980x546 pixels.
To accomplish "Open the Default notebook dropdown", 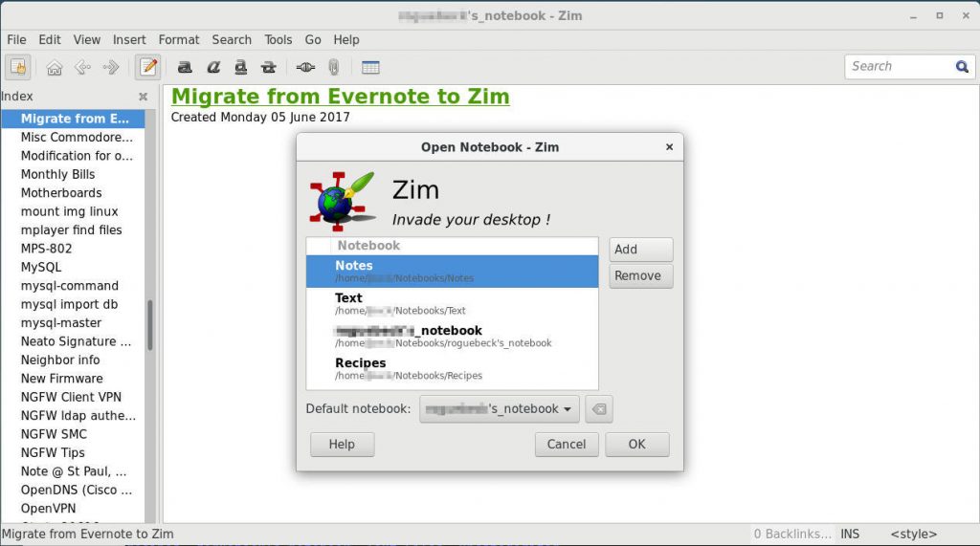I will (500, 409).
